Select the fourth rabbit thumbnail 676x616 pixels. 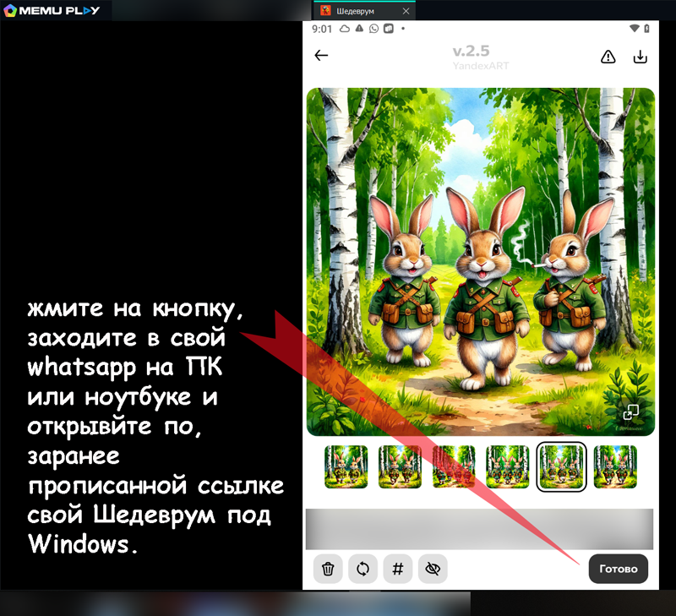(508, 466)
